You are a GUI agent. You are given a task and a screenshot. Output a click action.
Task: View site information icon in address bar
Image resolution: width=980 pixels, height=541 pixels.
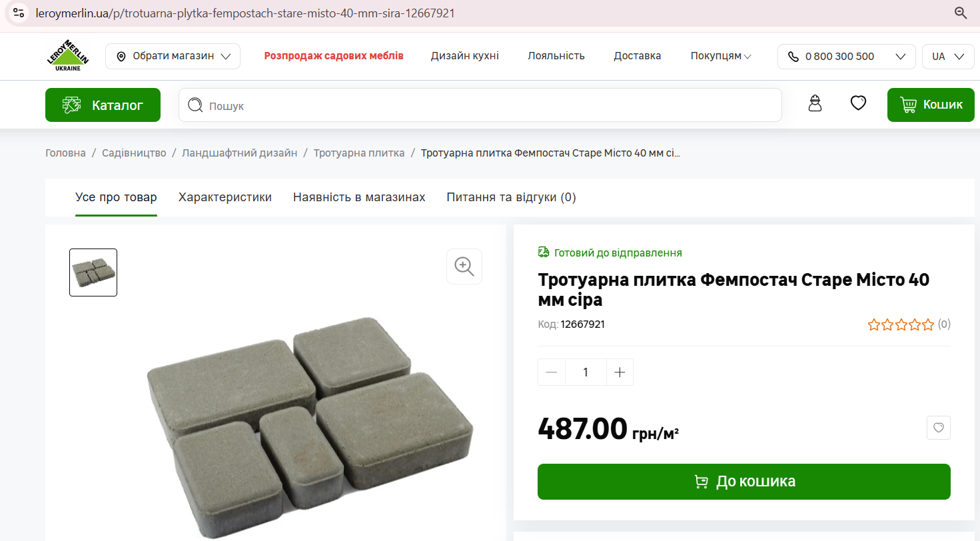pos(19,13)
